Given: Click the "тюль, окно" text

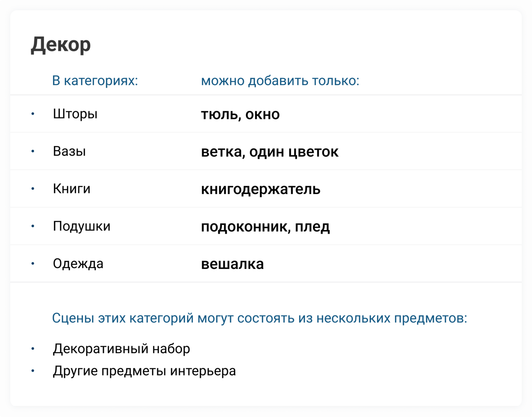Looking at the screenshot, I should pos(240,114).
